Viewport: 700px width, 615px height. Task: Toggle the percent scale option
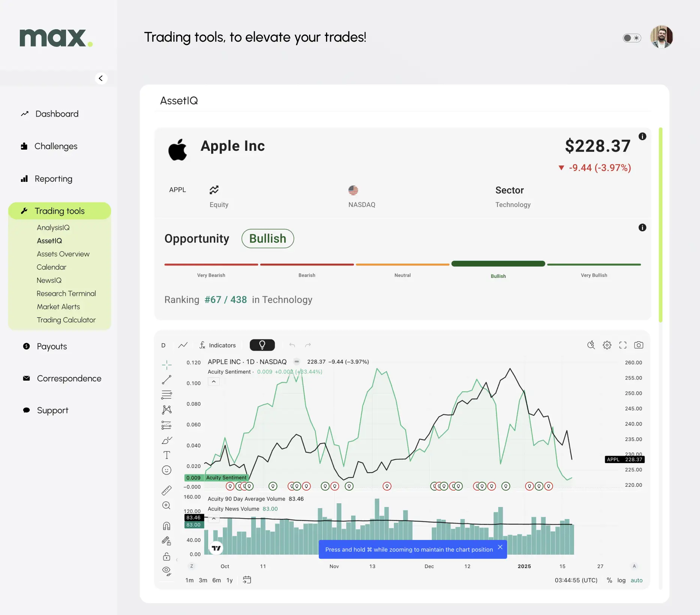[x=609, y=580]
